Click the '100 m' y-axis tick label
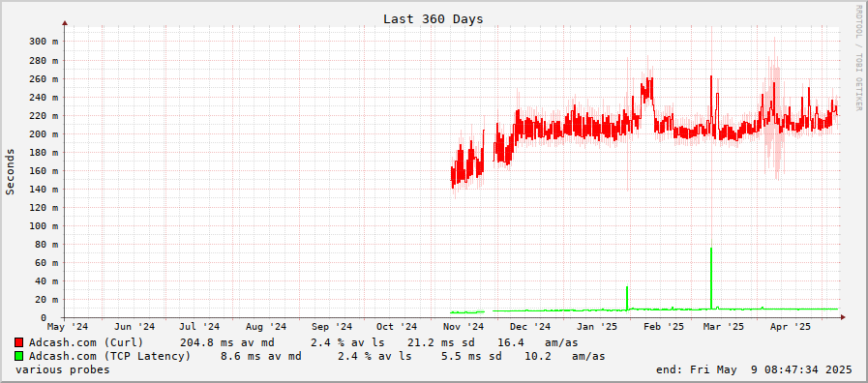This screenshot has height=383, width=868. (44, 225)
